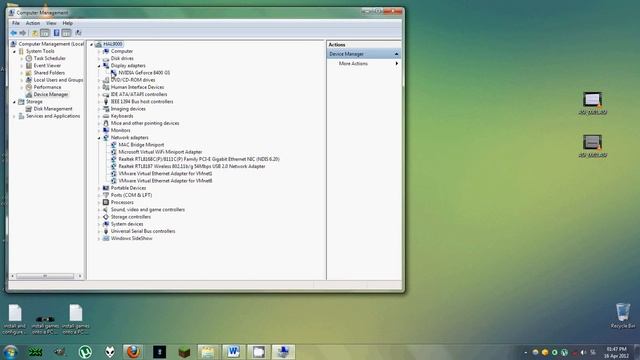Select Portable Devices category
The width and height of the screenshot is (640, 360).
click(x=128, y=188)
